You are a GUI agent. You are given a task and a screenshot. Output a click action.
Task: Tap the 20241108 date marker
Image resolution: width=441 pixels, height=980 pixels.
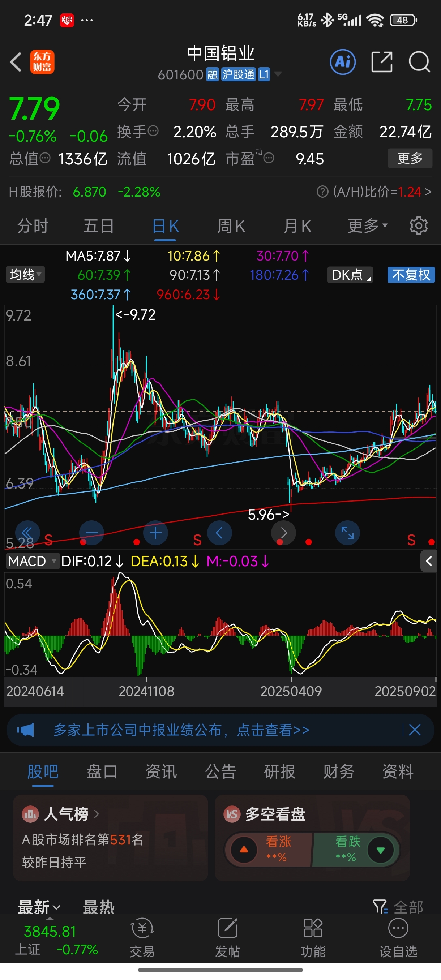point(146,691)
